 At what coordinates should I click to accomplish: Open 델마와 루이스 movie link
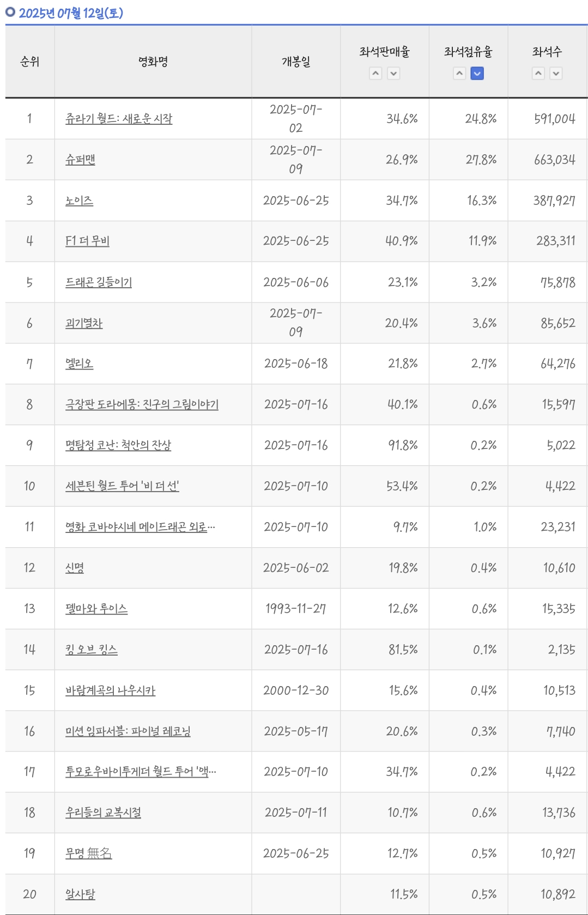(x=96, y=608)
